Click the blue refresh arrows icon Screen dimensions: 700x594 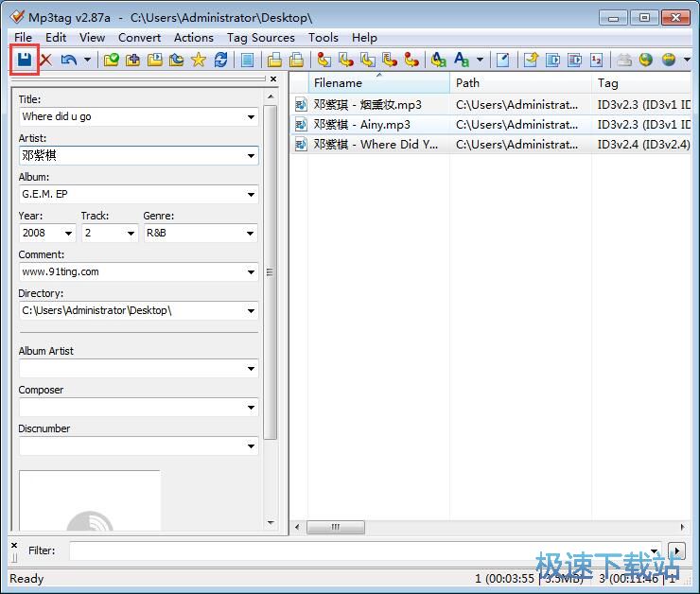pos(221,60)
